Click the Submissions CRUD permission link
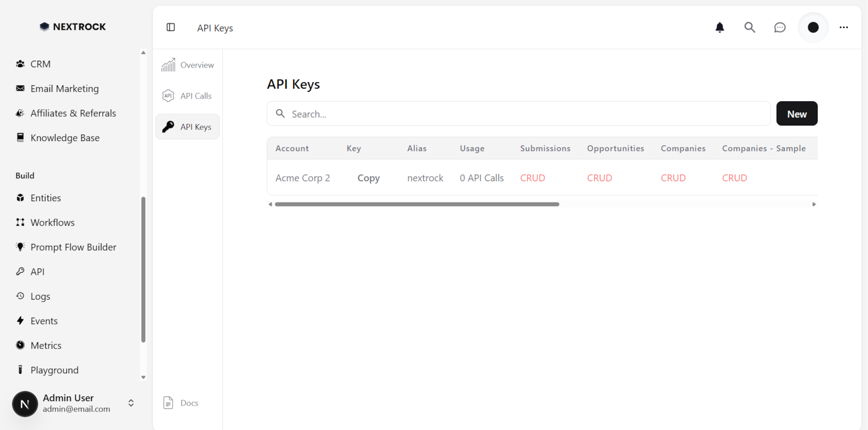 click(532, 178)
